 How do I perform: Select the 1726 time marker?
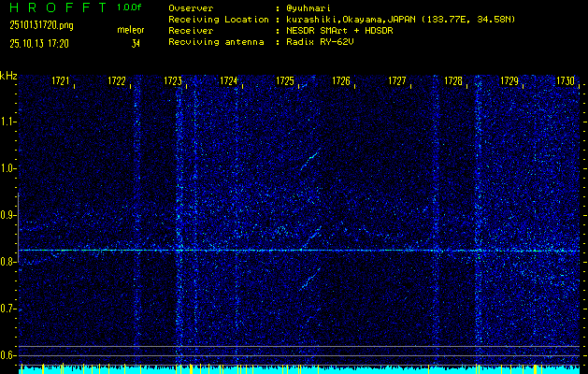[341, 80]
